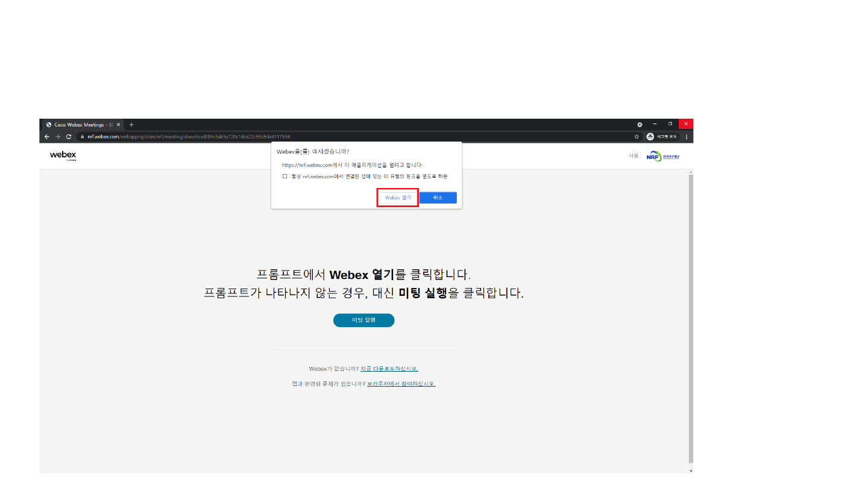
Task: Click the 미팅 실행 button
Action: coord(363,320)
